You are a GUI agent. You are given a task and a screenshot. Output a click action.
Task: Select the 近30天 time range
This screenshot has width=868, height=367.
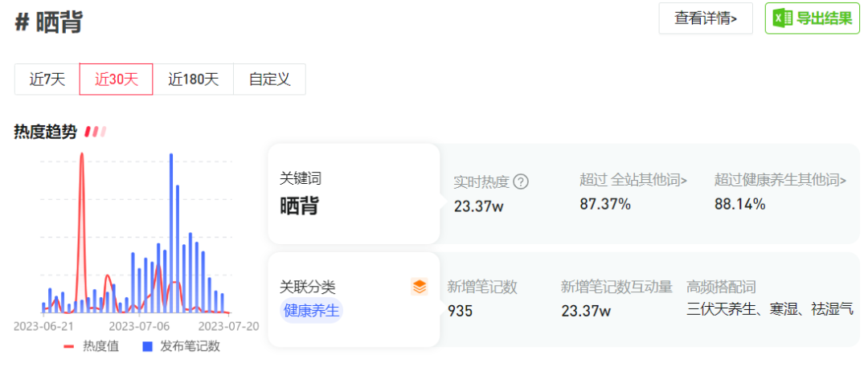click(117, 80)
